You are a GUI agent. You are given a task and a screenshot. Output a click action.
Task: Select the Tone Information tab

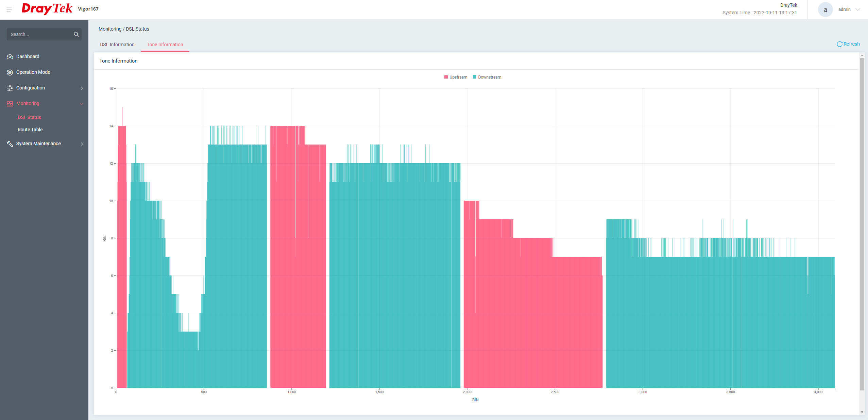165,45
